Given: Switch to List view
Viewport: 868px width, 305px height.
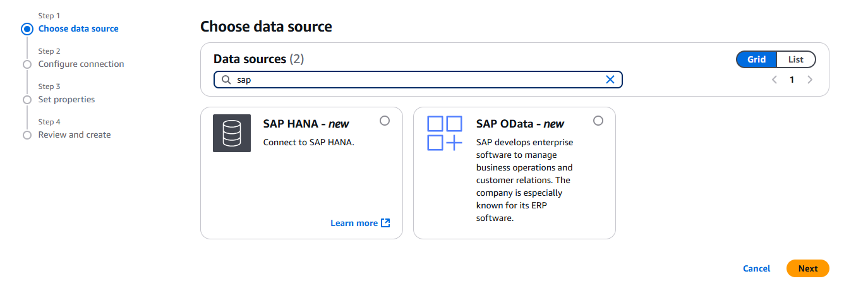Looking at the screenshot, I should 795,59.
